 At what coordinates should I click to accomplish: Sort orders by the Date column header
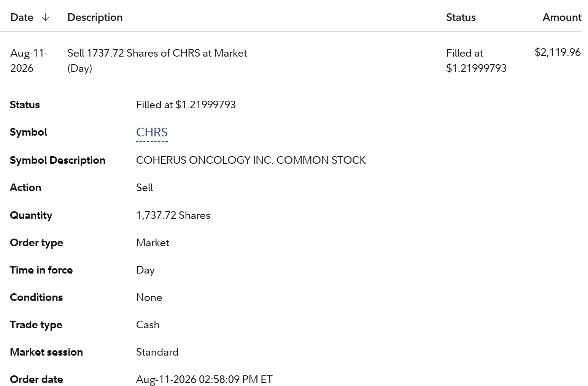[22, 17]
